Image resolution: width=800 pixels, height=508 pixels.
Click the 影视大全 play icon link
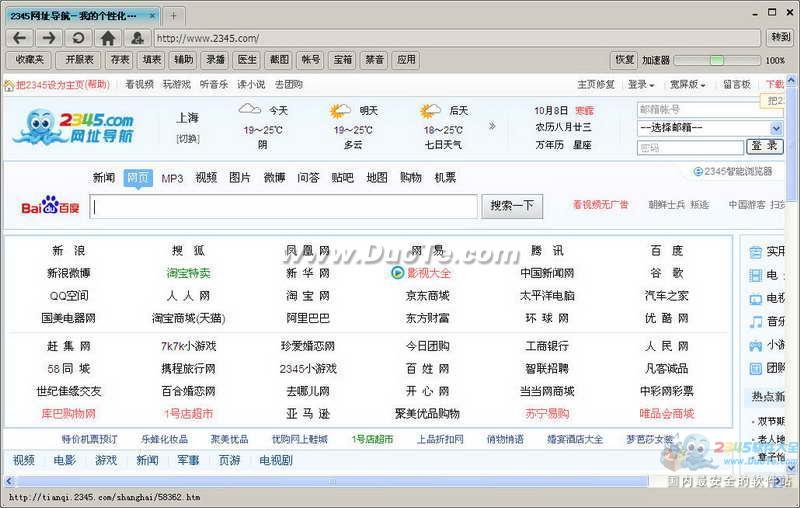tap(397, 273)
